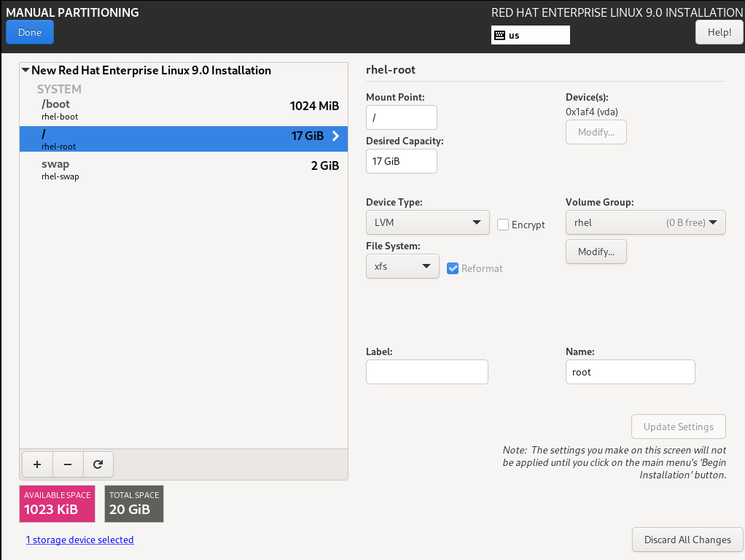Screen dimensions: 745x560
Task: Toggle the Reformat checkbox
Action: point(453,268)
